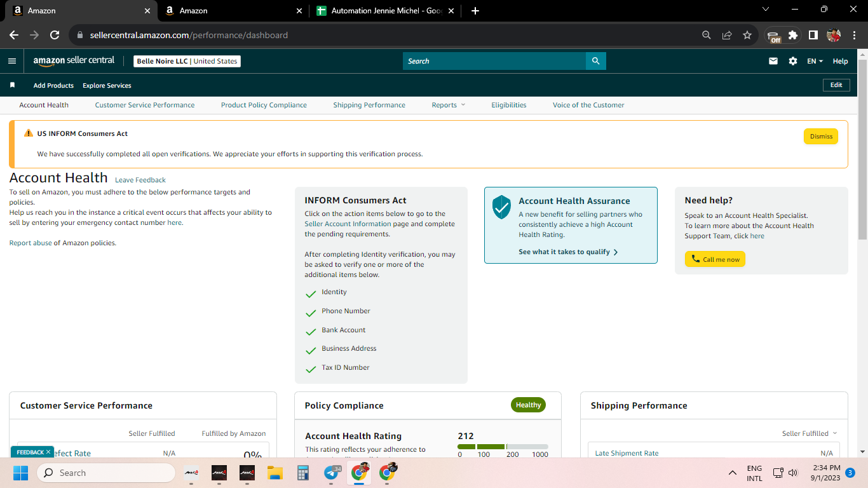868x488 pixels.
Task: Open the Leave Feedback link
Action: coord(140,180)
